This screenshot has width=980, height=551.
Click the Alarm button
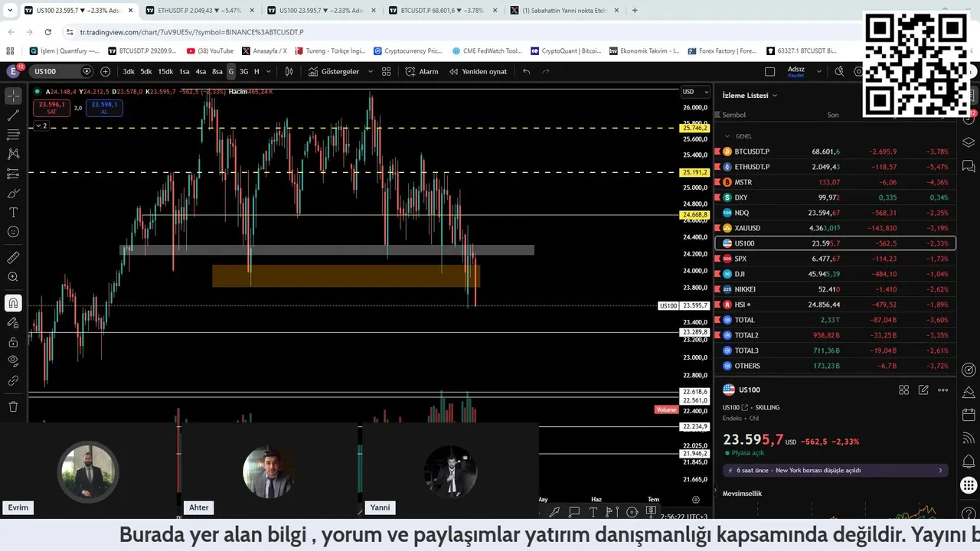(422, 71)
